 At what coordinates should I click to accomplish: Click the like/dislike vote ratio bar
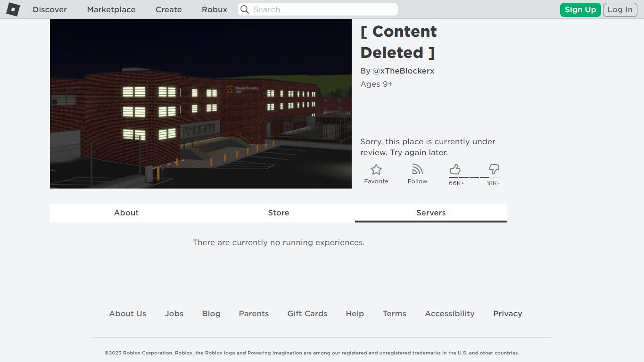(x=475, y=177)
